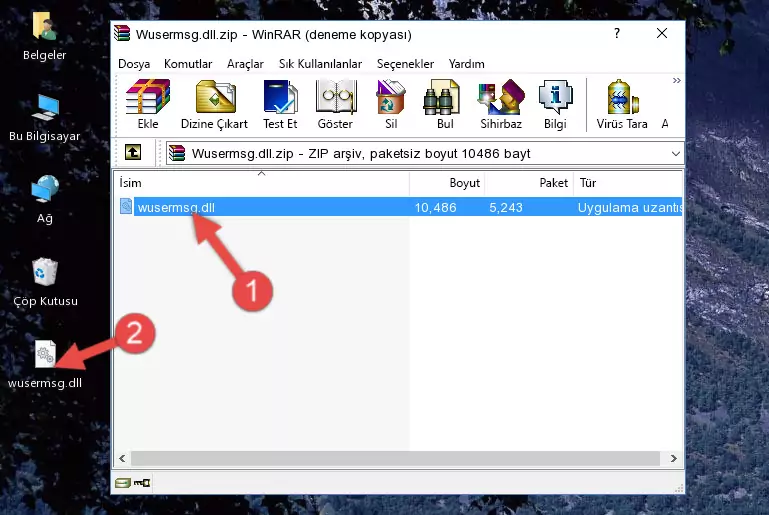769x515 pixels.
Task: Click the horizontal scrollbar track
Action: point(395,459)
